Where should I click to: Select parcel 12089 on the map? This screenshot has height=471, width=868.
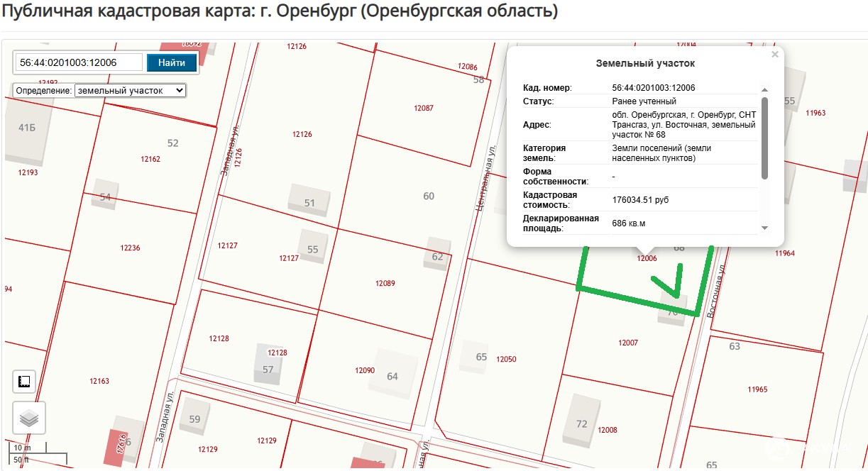[384, 284]
